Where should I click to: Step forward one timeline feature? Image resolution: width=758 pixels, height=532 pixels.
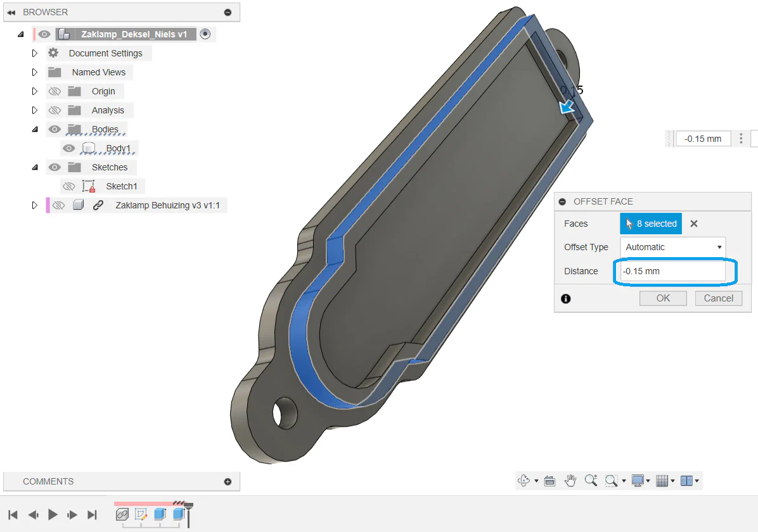[72, 515]
